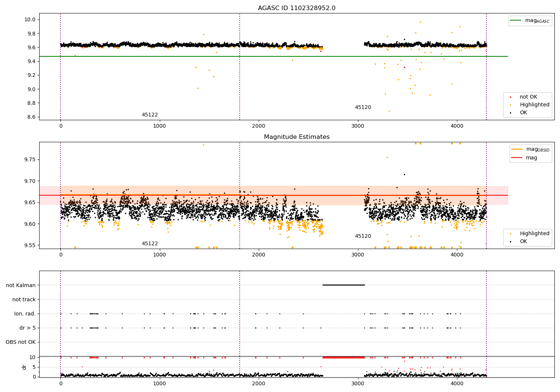Click the 4000 x-axis tick in bottom plot

[457, 383]
